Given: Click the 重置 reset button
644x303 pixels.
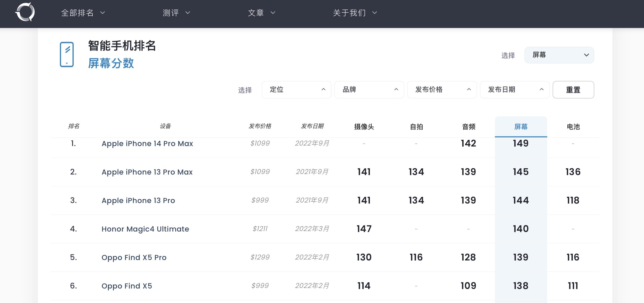Looking at the screenshot, I should tap(573, 90).
